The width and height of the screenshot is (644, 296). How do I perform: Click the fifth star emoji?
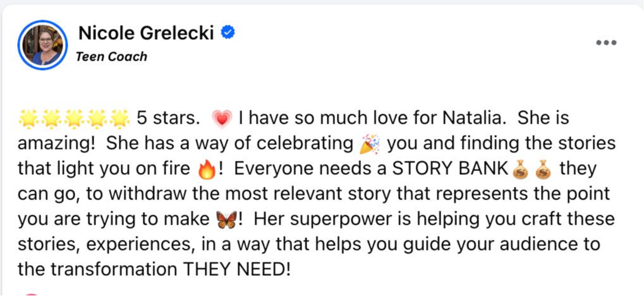point(119,118)
